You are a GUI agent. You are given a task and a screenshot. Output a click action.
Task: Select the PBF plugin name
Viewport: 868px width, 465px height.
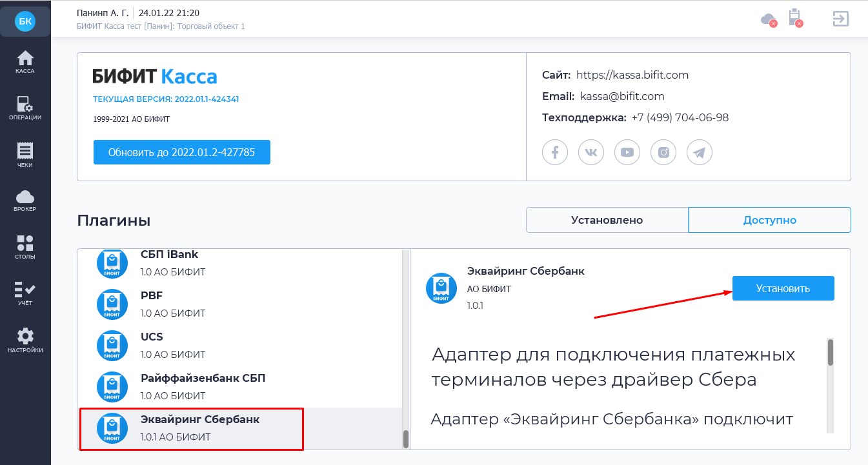point(152,295)
